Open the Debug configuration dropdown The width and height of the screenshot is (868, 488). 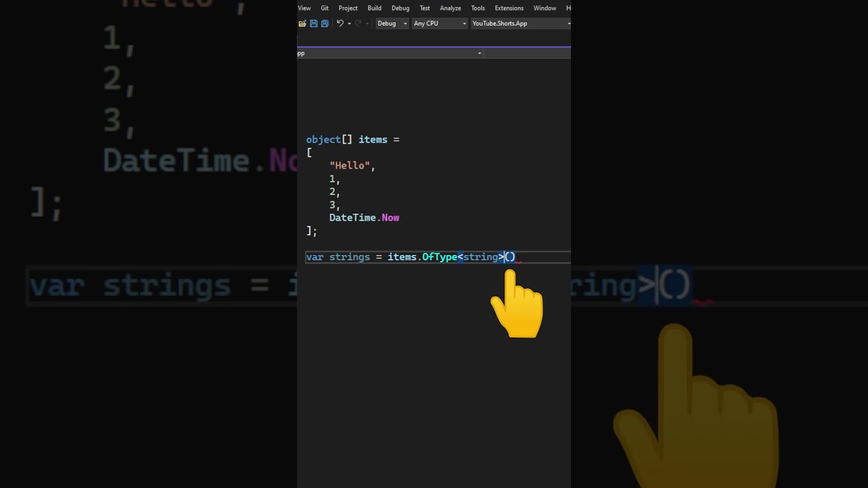pos(393,23)
